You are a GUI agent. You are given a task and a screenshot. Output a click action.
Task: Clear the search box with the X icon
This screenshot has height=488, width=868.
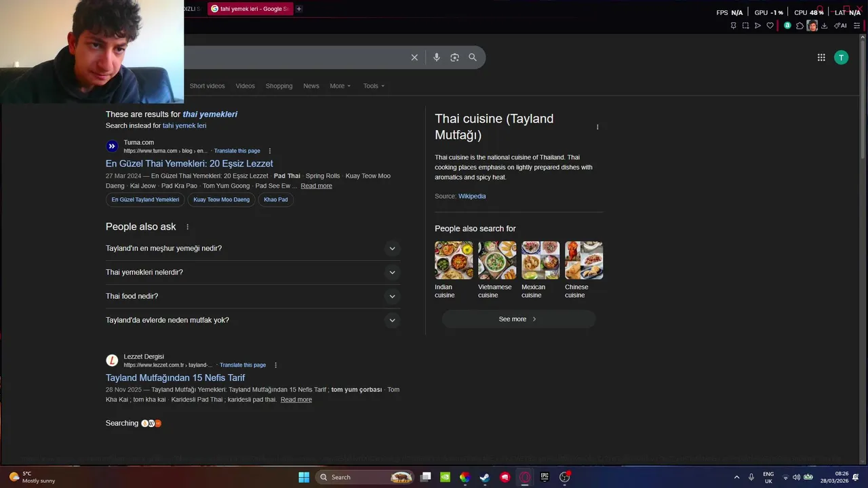414,58
